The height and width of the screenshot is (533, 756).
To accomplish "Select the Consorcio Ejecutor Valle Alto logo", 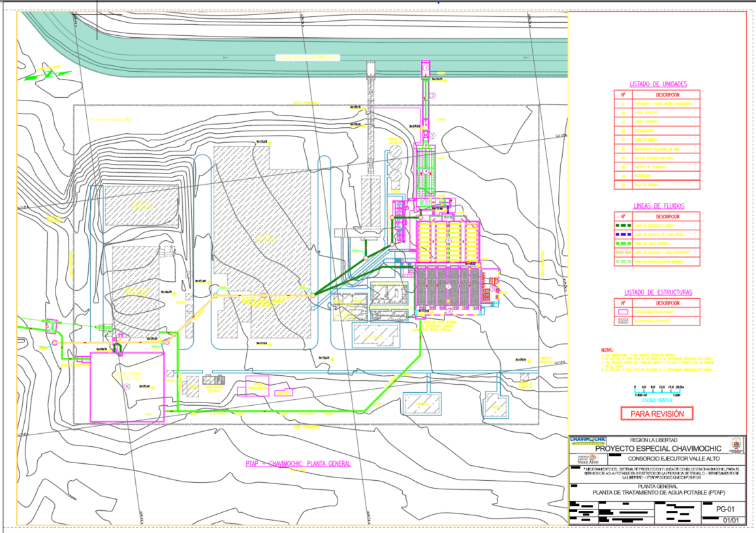I will point(588,458).
